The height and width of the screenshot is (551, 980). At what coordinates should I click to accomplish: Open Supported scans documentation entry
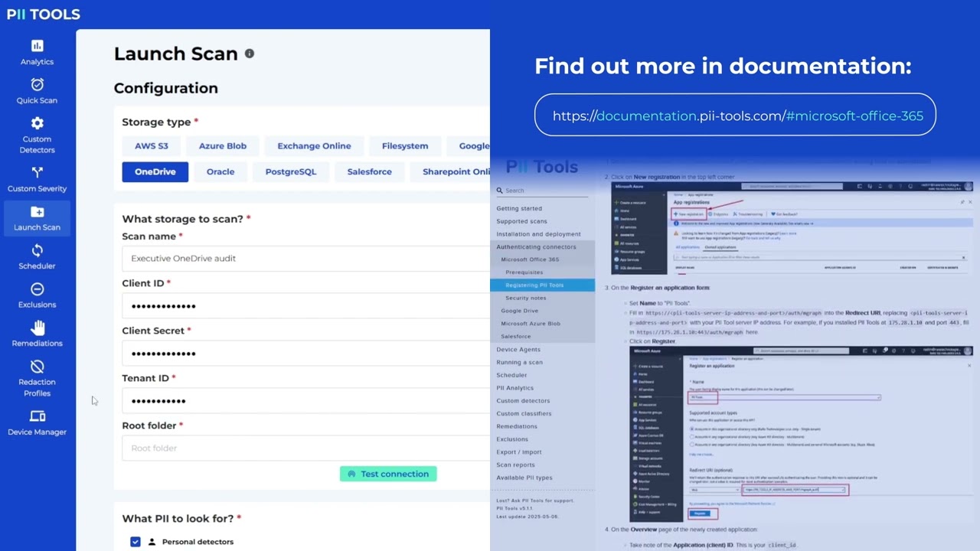coord(521,221)
